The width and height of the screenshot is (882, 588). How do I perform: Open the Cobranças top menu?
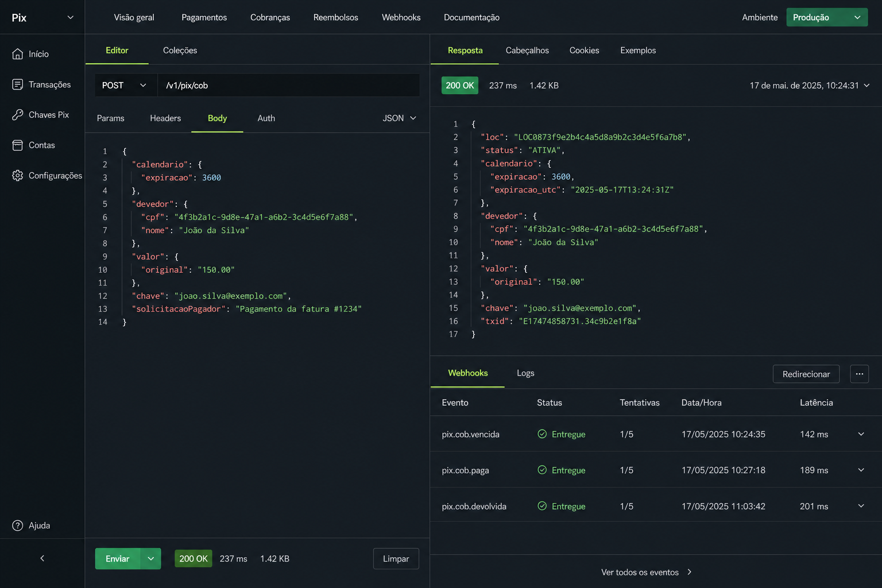click(270, 17)
